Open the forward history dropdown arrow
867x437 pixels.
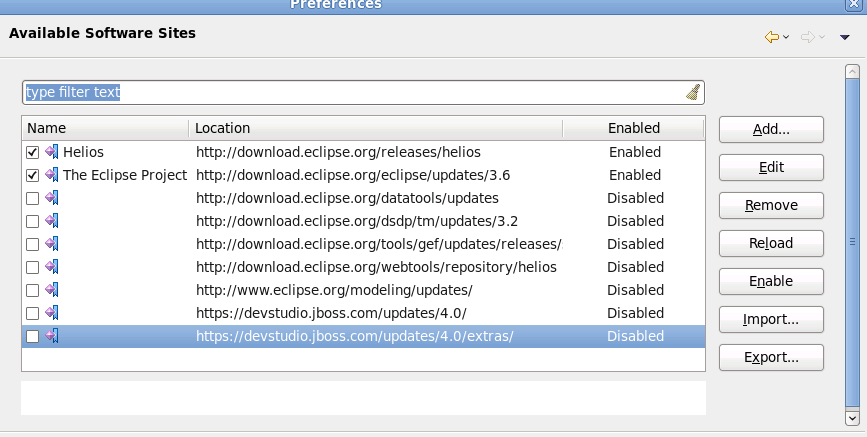pos(822,38)
